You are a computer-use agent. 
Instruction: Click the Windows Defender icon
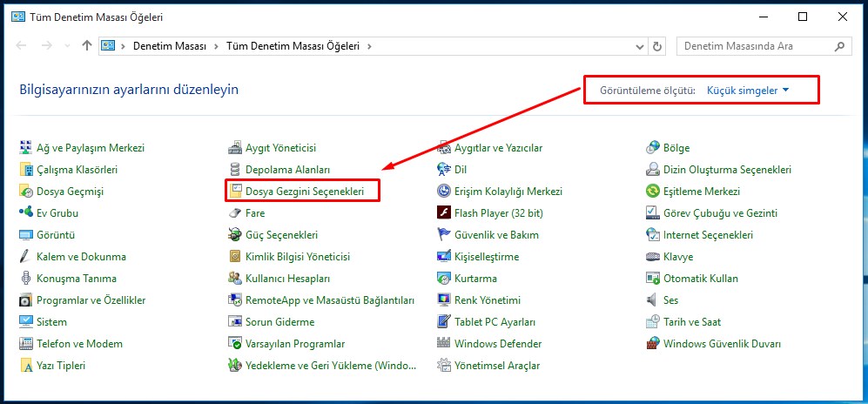click(444, 344)
